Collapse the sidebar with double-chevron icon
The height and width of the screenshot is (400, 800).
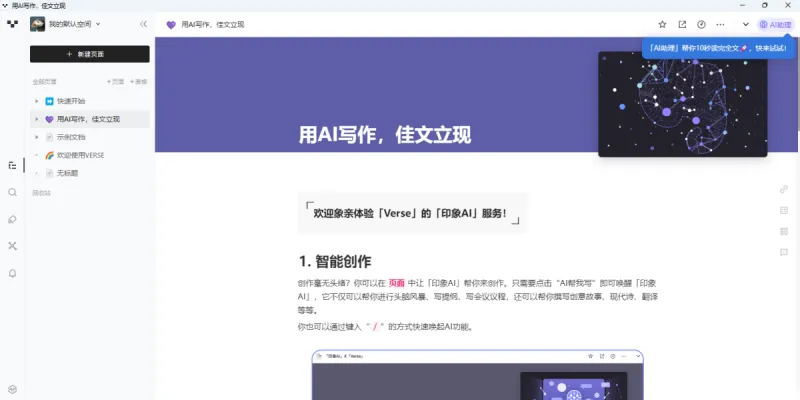(143, 24)
